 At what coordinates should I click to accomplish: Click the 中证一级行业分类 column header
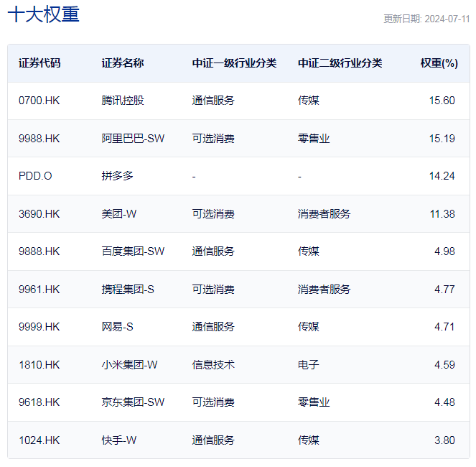234,63
